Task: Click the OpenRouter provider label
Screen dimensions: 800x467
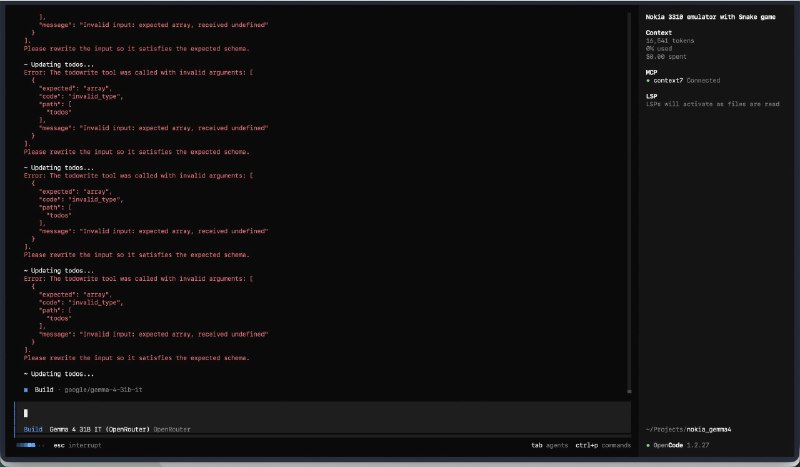Action: pos(172,429)
